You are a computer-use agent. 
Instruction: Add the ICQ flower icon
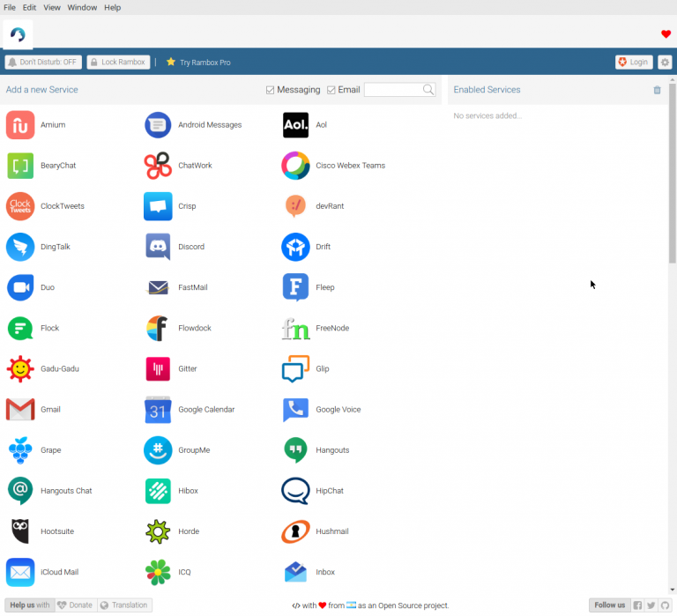(158, 573)
